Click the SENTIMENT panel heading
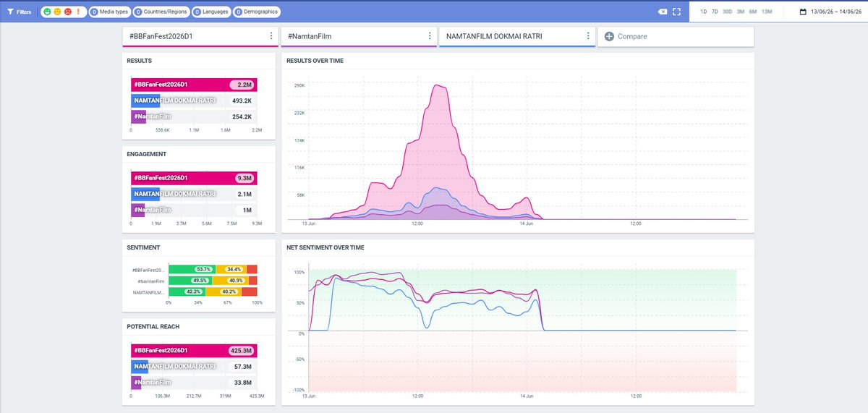The image size is (868, 413). [143, 247]
